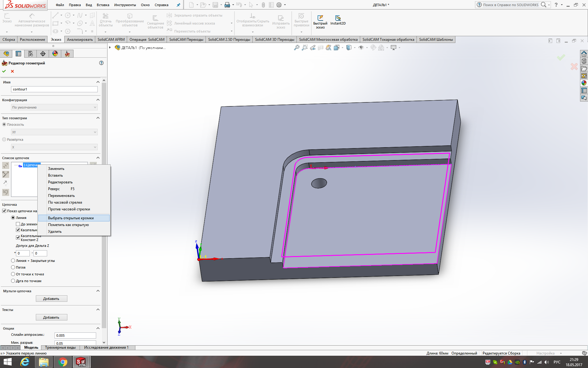The height and width of the screenshot is (368, 588).
Task: Click the red X to cancel geometry editor
Action: tap(13, 71)
